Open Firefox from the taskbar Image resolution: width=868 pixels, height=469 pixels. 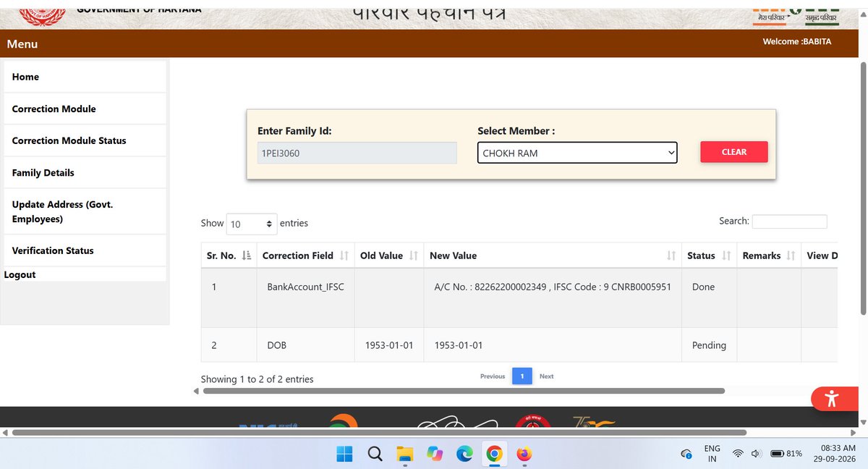[x=524, y=454]
